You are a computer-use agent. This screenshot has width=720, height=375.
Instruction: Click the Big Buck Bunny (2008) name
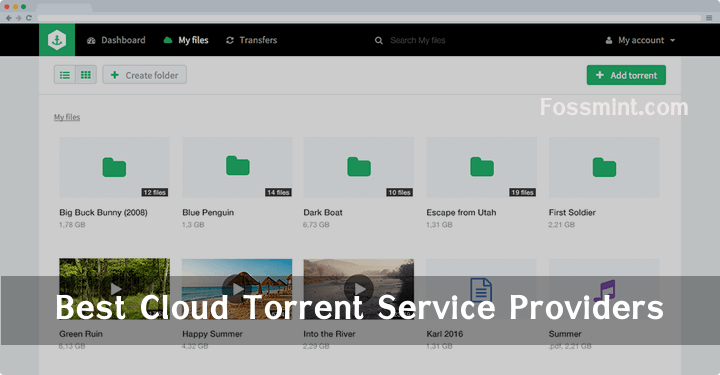coord(103,213)
